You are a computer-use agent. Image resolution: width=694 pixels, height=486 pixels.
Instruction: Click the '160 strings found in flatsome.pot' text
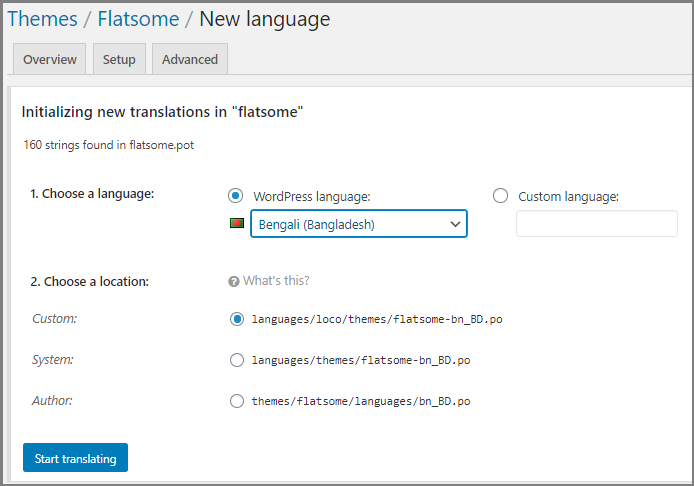pyautogui.click(x=108, y=145)
